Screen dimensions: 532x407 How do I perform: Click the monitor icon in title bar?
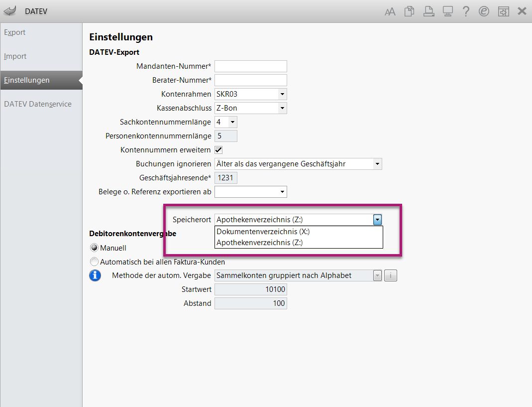pos(447,11)
